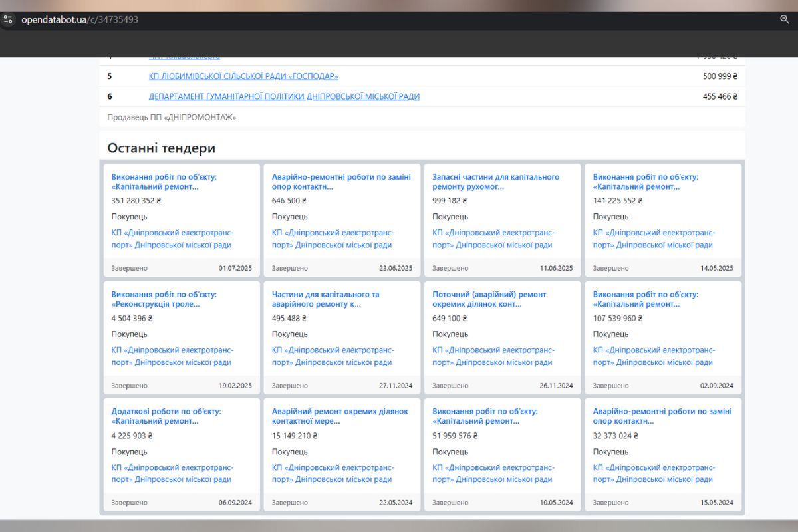
Task: Click the «Останні тендери» section heading
Action: coord(162,148)
